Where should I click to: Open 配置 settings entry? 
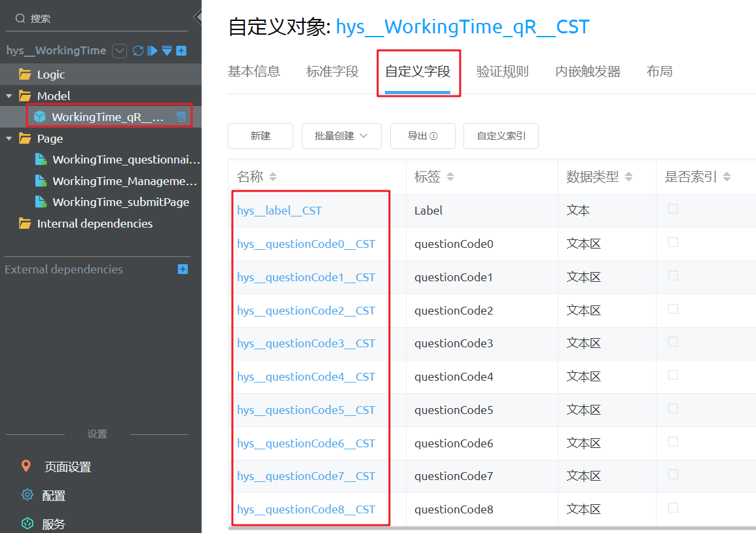point(54,496)
